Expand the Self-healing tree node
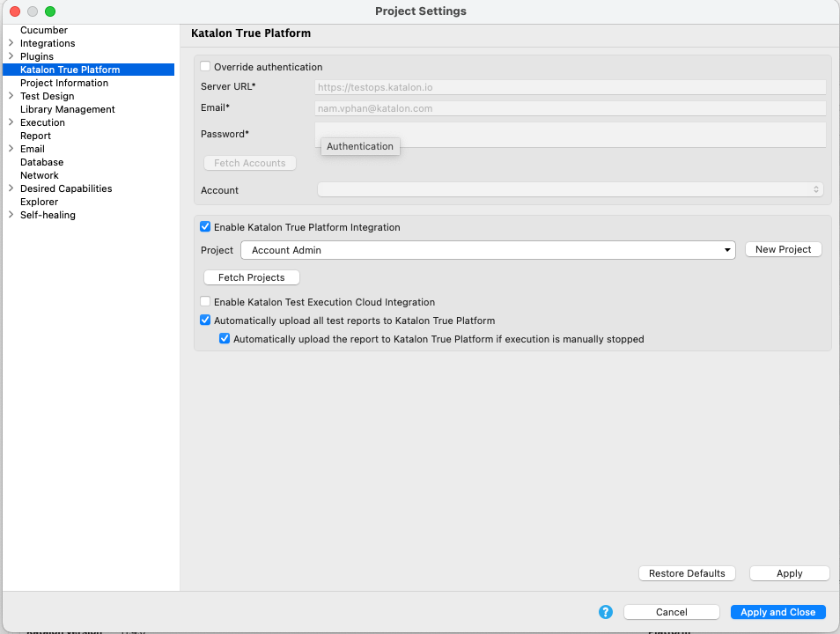The width and height of the screenshot is (840, 634). coord(11,214)
